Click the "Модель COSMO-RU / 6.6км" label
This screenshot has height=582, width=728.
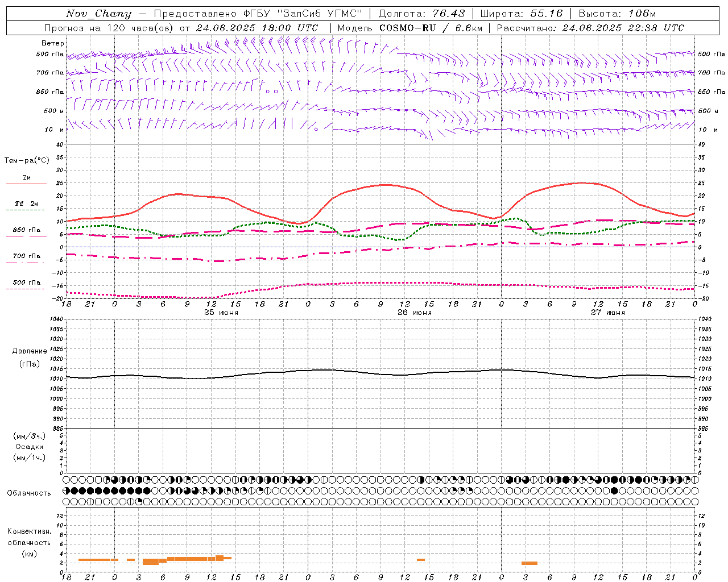[x=409, y=28]
